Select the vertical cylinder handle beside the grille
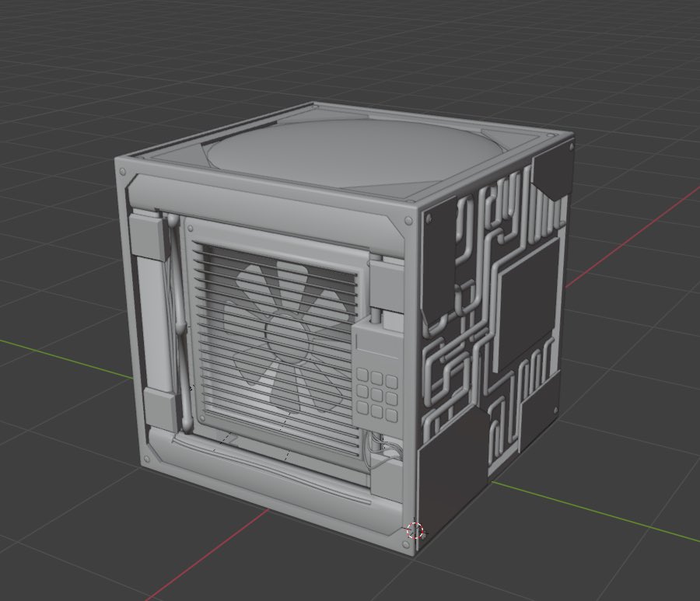The image size is (700, 601). tap(180, 323)
